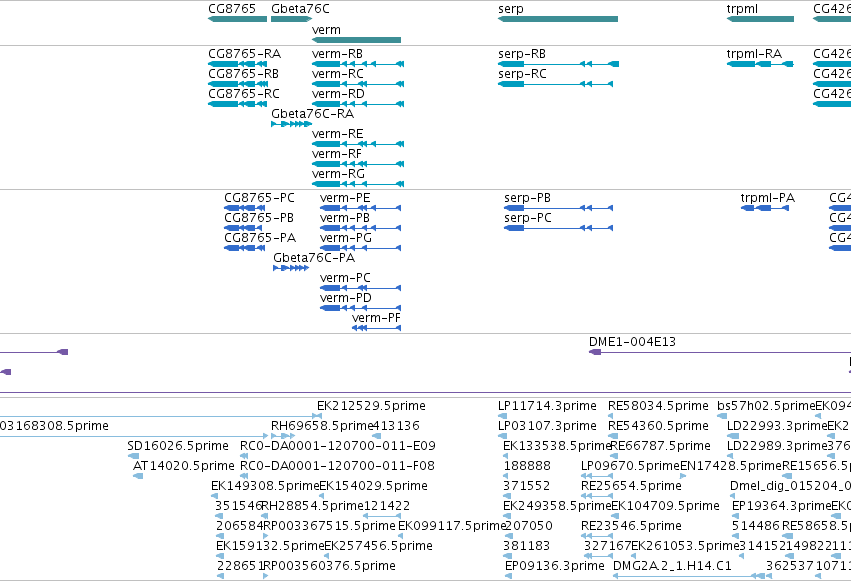
Task: Click EST RE54360.5prime
Action: tap(612, 436)
